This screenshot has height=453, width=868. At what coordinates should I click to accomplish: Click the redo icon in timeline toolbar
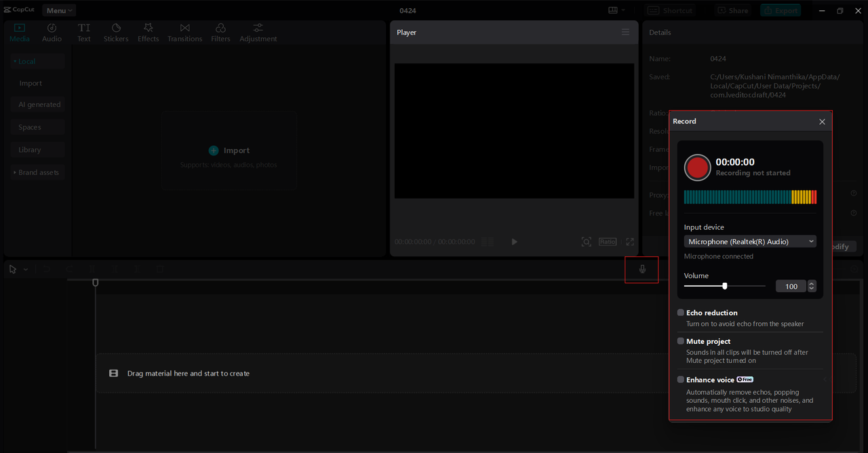69,269
